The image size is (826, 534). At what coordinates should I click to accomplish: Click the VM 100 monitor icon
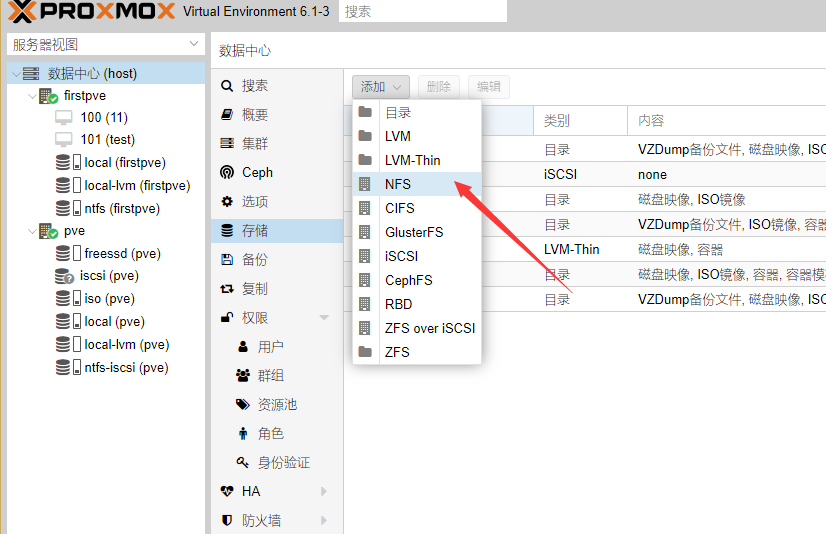[x=64, y=117]
